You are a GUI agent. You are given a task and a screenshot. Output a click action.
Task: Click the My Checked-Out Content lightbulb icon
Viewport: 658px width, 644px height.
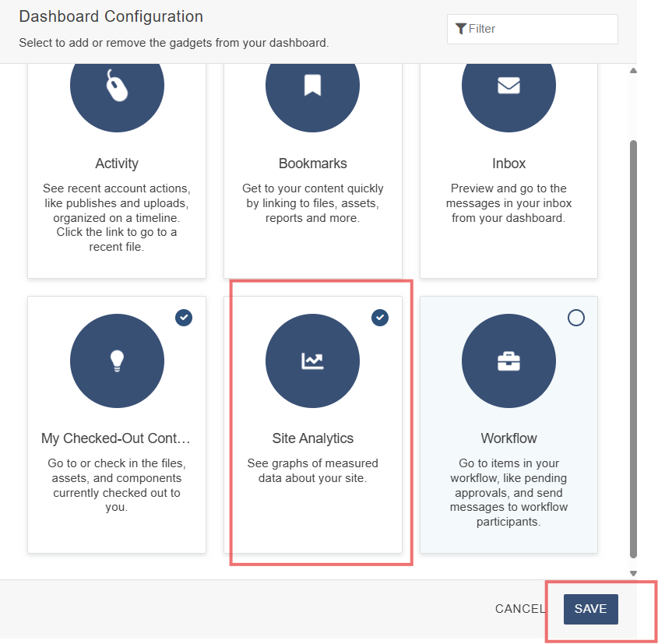point(117,361)
